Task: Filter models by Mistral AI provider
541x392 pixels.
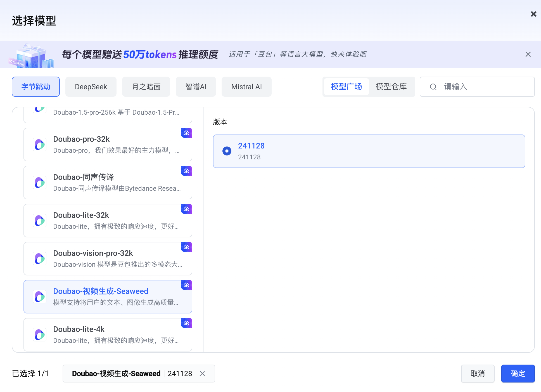Action: tap(246, 87)
